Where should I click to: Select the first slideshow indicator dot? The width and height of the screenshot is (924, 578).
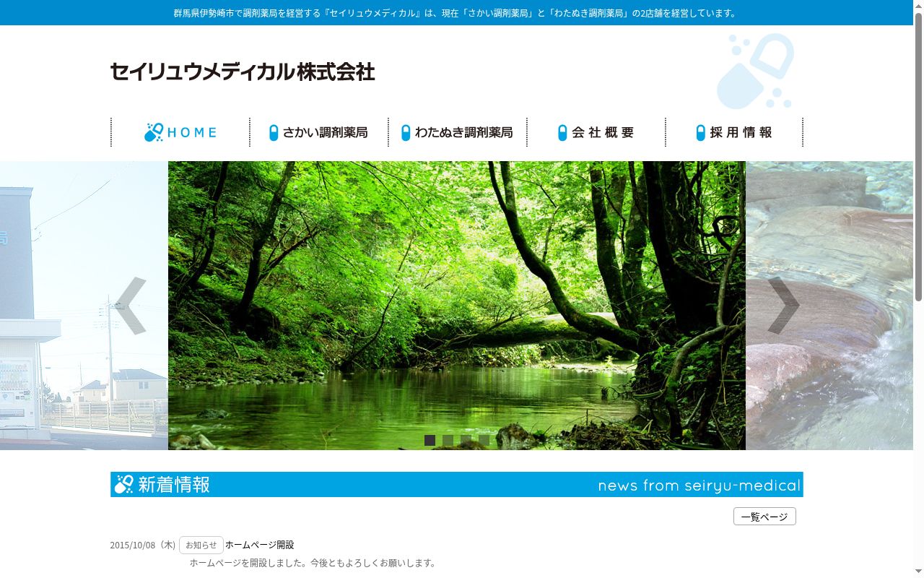430,440
